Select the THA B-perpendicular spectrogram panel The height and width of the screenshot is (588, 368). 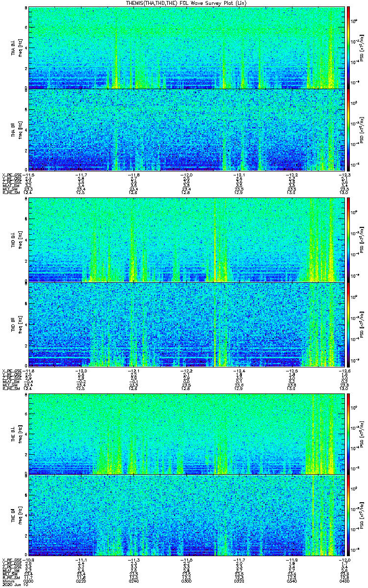[186, 48]
